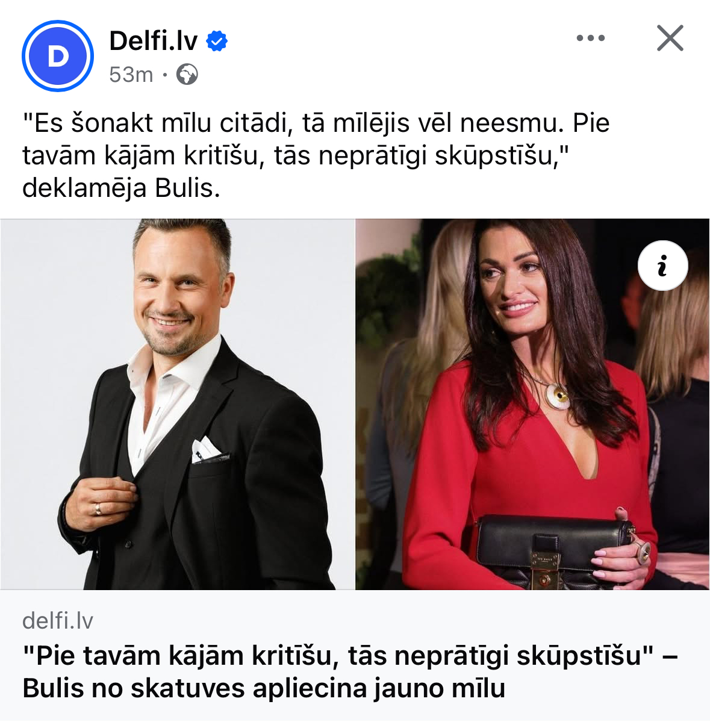Close the post with the X icon

(x=670, y=38)
